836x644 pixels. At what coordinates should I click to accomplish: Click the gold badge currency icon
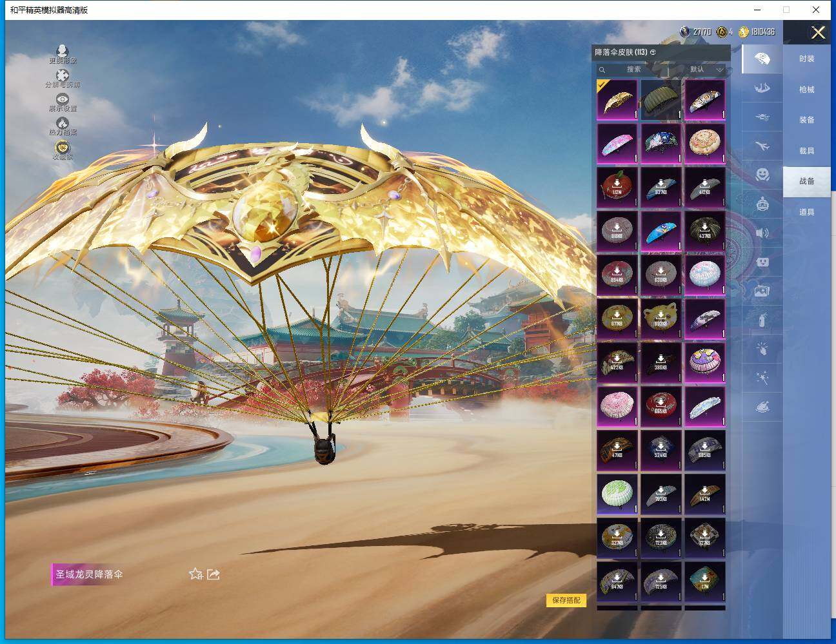pyautogui.click(x=722, y=32)
